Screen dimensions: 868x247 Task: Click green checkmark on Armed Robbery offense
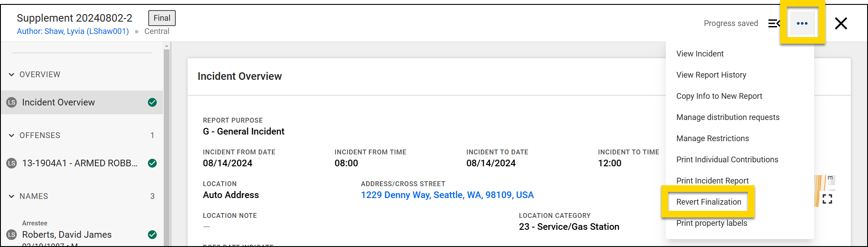tap(152, 163)
